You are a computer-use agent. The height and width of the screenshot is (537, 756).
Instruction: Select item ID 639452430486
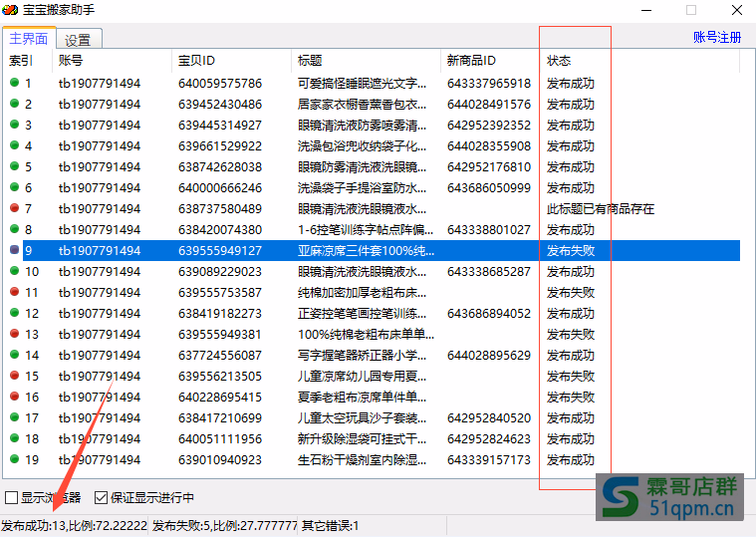[x=220, y=105]
